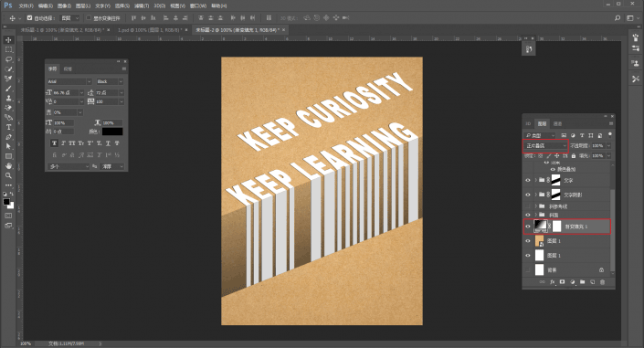Add a layer style via fx icon
644x348 pixels.
coord(553,282)
